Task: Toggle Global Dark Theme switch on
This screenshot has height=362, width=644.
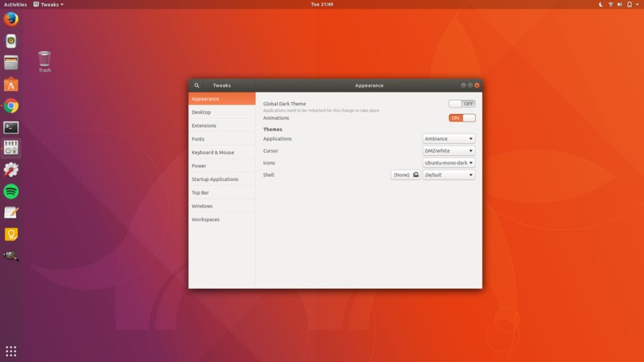Action: 462,104
